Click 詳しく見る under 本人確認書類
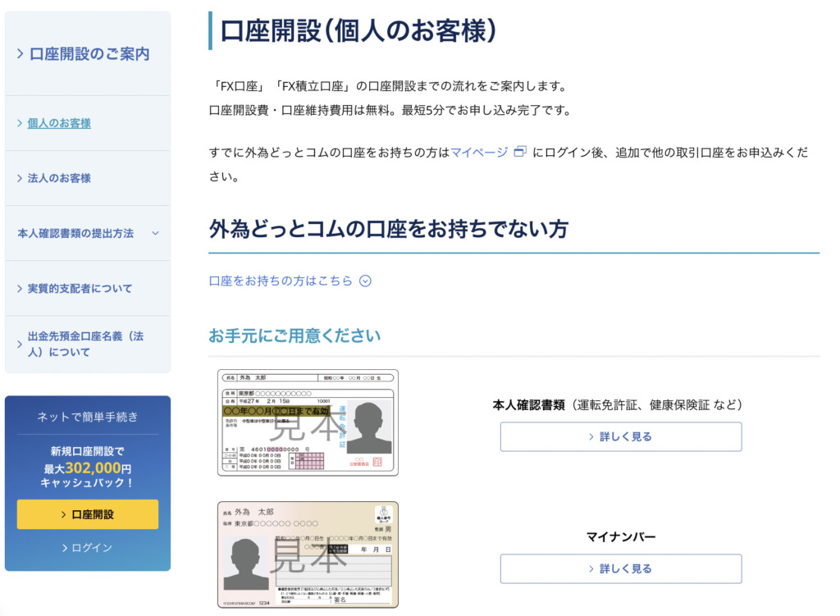This screenshot has width=840, height=616. 621,436
